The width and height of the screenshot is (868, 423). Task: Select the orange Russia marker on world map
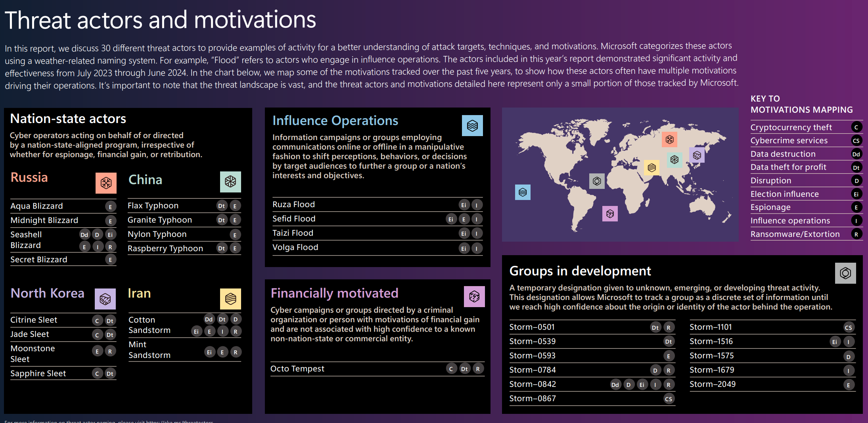(x=670, y=139)
